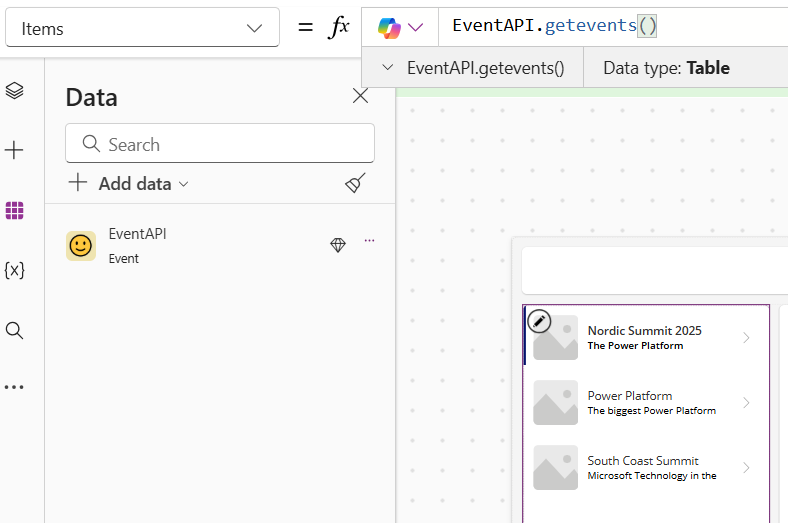This screenshot has height=523, width=788.
Task: Click the Copilot icon in formula bar
Action: click(x=389, y=27)
